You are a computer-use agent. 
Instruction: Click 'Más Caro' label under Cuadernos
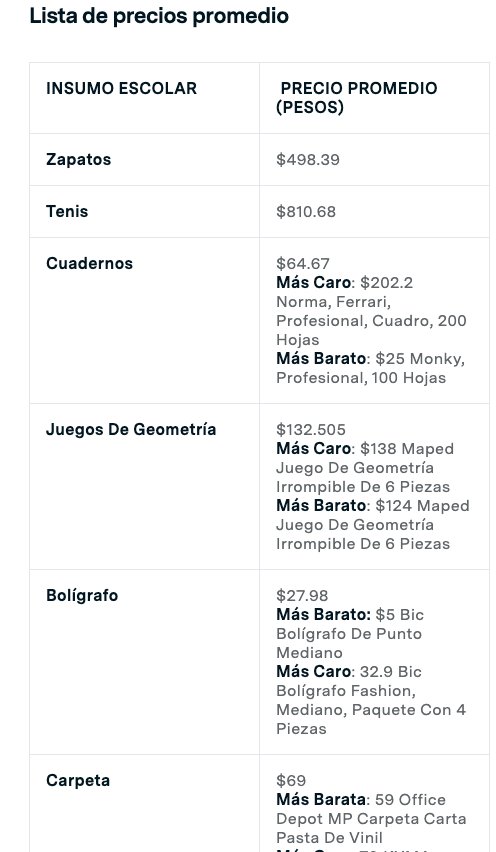click(x=313, y=282)
